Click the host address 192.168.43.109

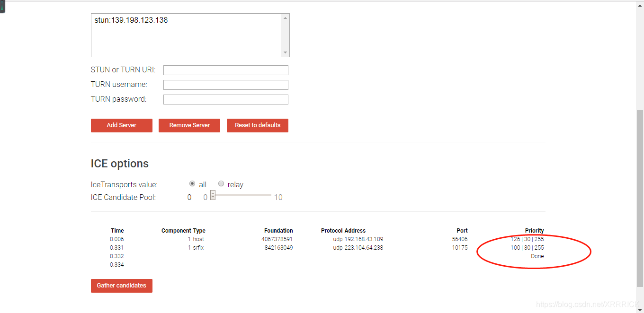click(x=364, y=239)
